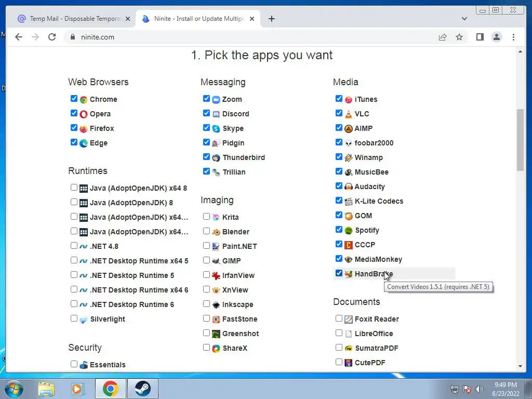Go back to the previous page
This screenshot has width=532, height=399.
pos(19,37)
